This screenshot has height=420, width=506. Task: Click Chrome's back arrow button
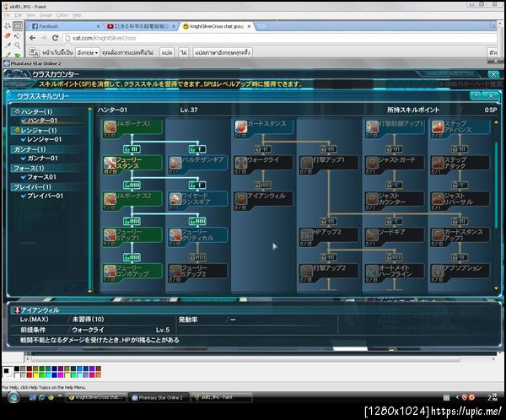pyautogui.click(x=32, y=38)
